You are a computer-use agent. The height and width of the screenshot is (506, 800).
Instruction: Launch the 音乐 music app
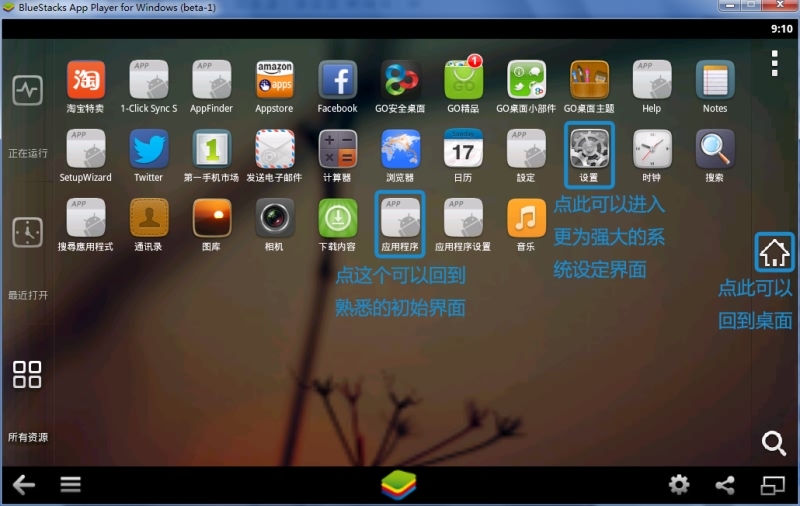(x=526, y=218)
